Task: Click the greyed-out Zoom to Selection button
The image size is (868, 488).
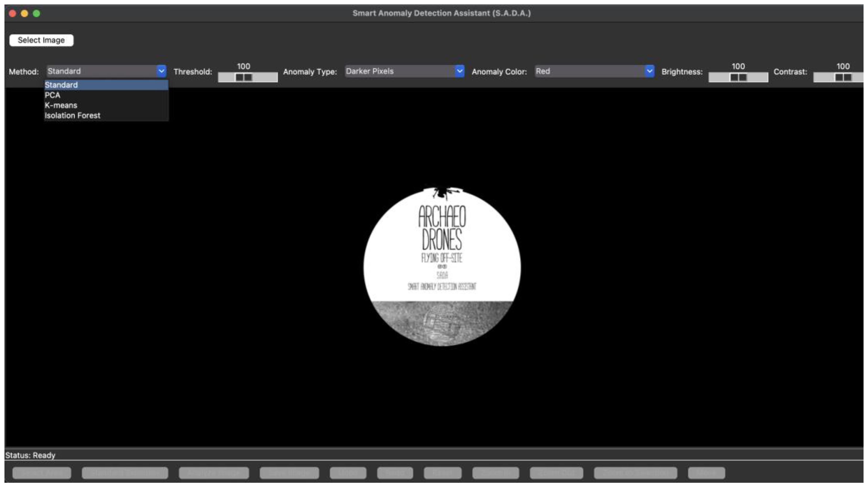Action: click(x=635, y=473)
